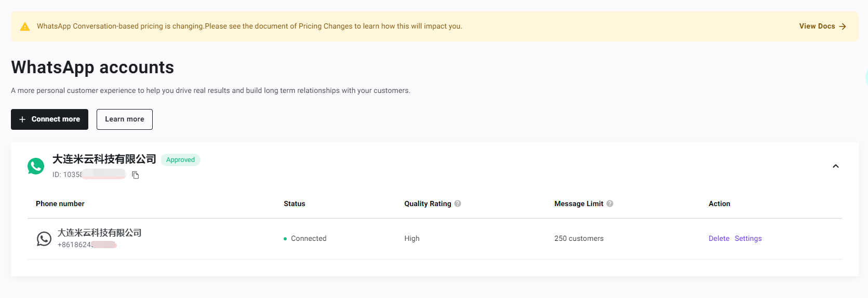The width and height of the screenshot is (868, 298).
Task: Click the Phone number column header
Action: (x=60, y=204)
